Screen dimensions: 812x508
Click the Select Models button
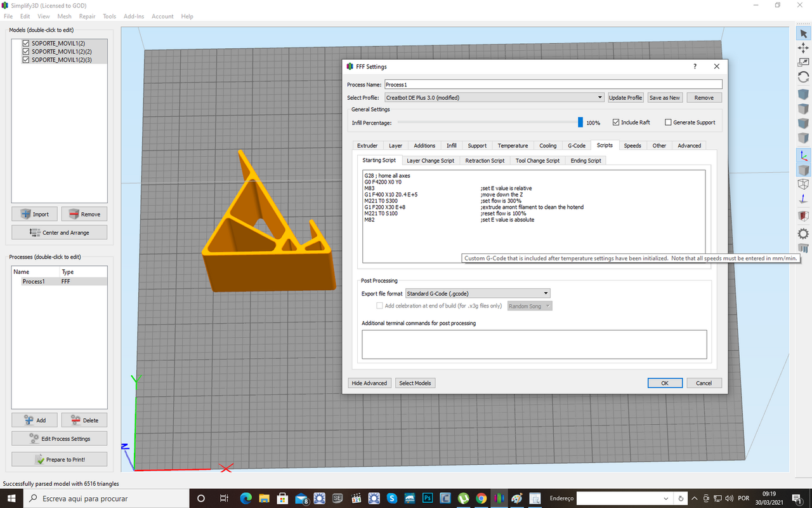415,383
